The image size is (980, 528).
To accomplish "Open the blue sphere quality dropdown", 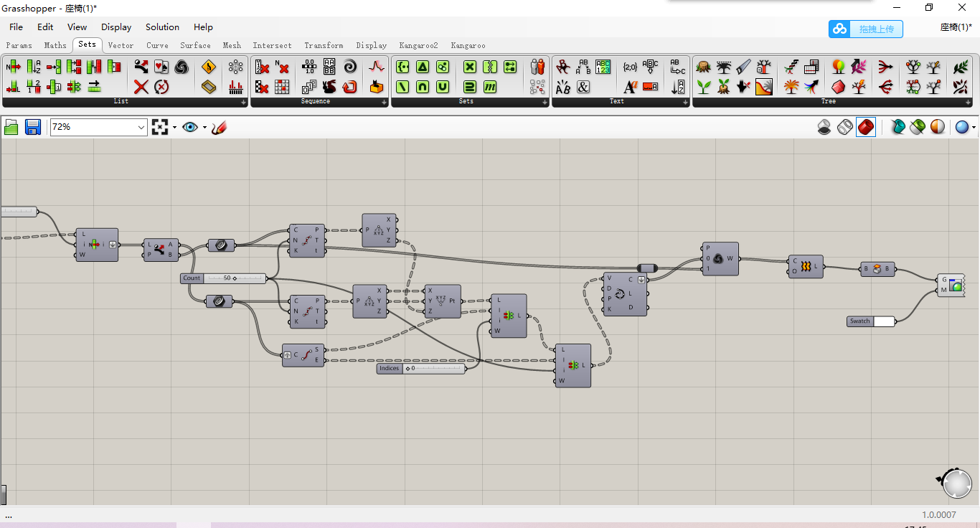I will (x=974, y=127).
